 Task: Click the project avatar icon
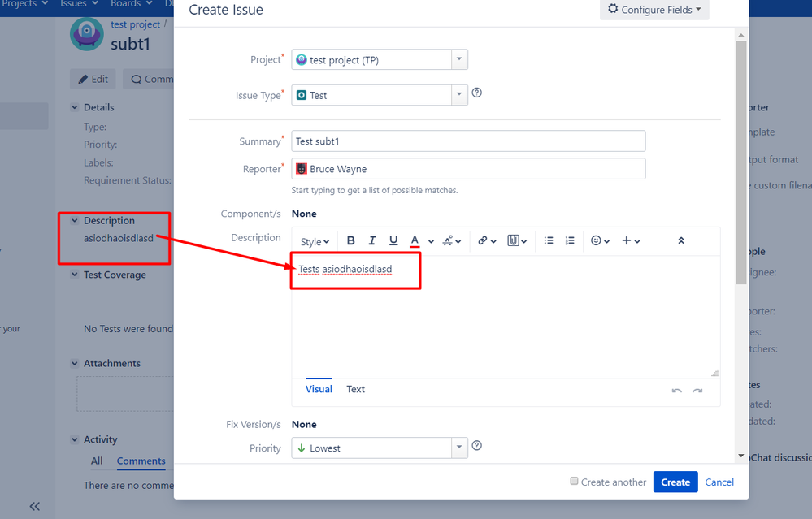coord(86,34)
